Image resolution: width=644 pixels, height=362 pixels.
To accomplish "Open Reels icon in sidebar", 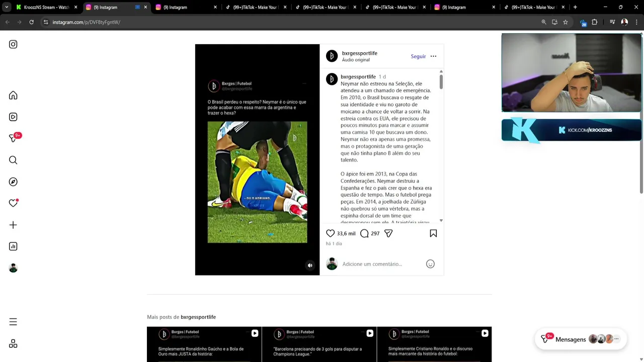I will tap(13, 117).
